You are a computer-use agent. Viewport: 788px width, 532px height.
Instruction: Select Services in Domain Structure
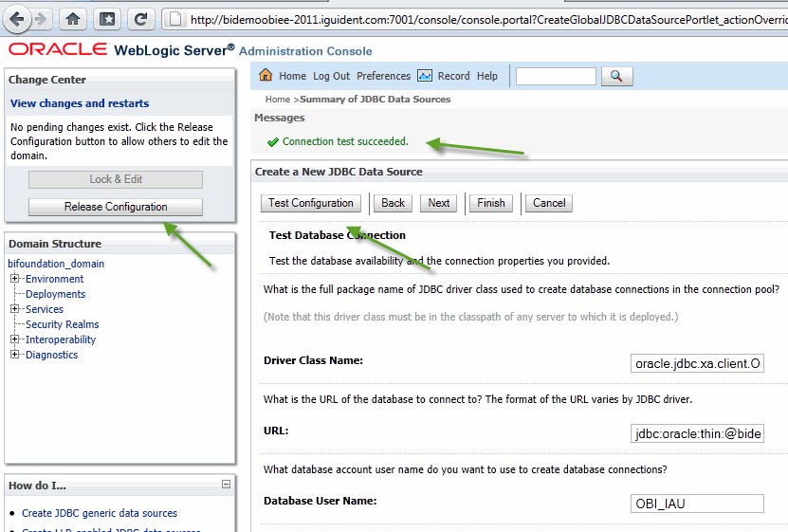click(x=45, y=309)
